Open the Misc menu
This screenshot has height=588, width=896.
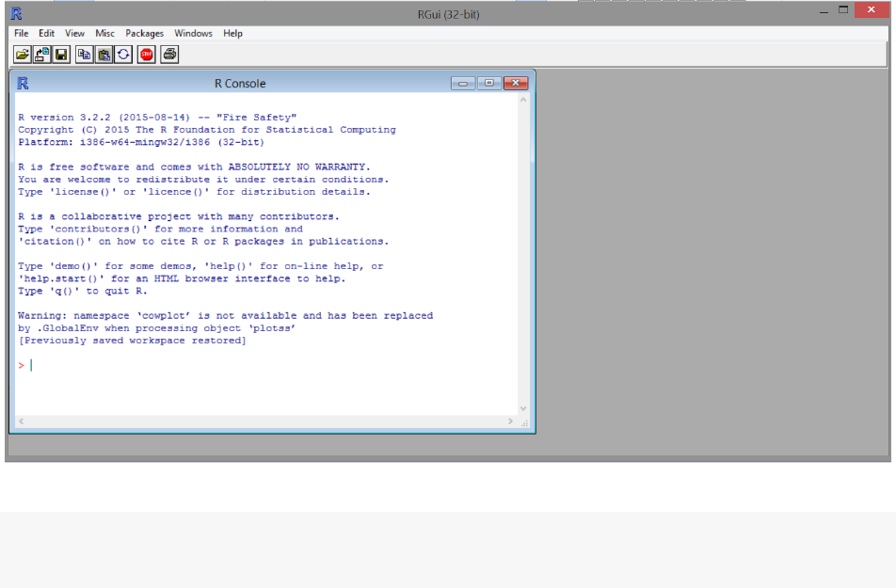click(x=104, y=33)
